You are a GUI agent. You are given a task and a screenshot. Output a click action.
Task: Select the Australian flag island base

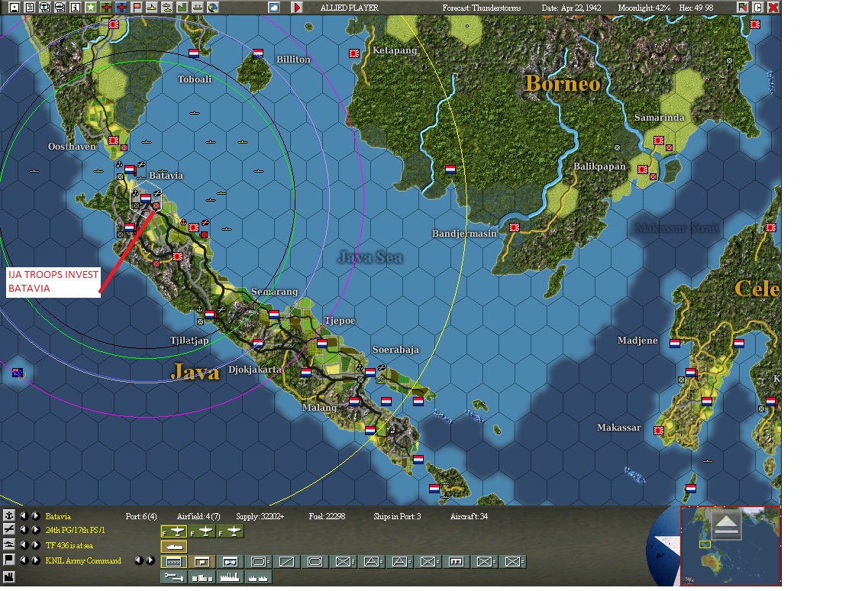click(18, 373)
